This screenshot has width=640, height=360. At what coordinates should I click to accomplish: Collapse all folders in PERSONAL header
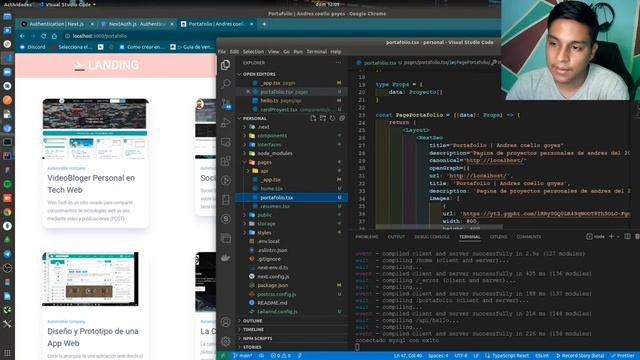pyautogui.click(x=342, y=118)
